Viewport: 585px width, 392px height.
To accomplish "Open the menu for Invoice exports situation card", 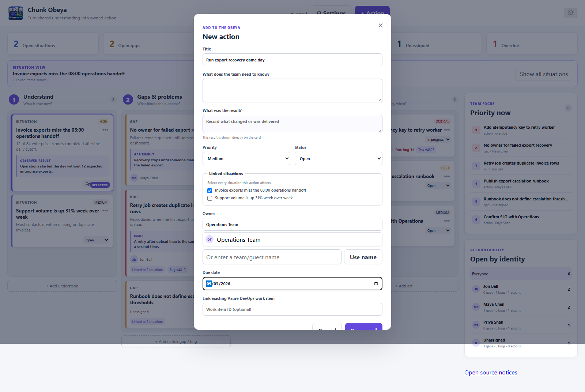I will click(105, 130).
